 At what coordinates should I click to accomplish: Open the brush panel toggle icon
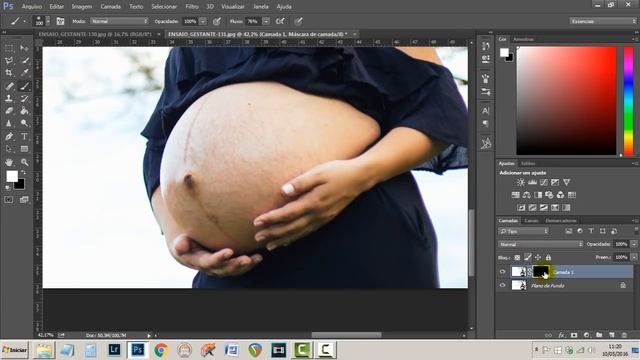coord(60,21)
